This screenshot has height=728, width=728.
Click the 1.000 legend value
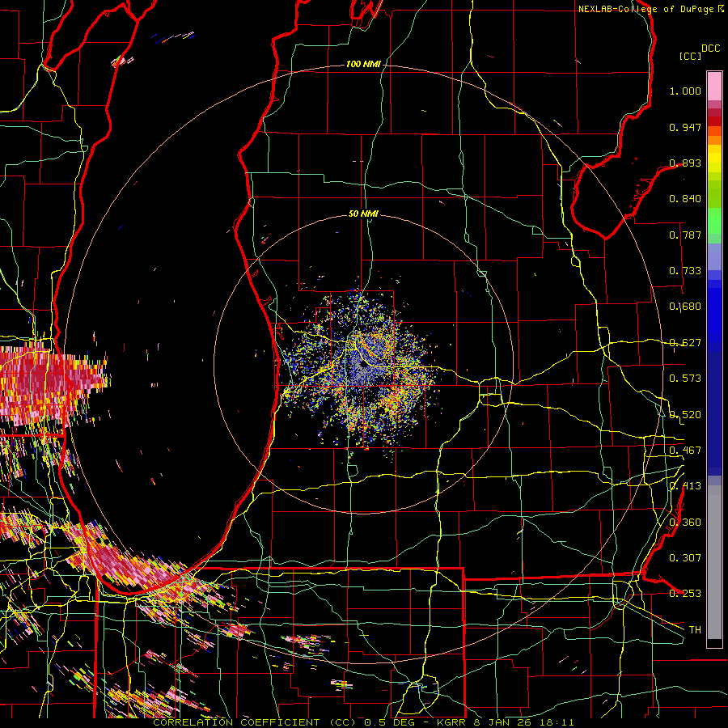[685, 91]
